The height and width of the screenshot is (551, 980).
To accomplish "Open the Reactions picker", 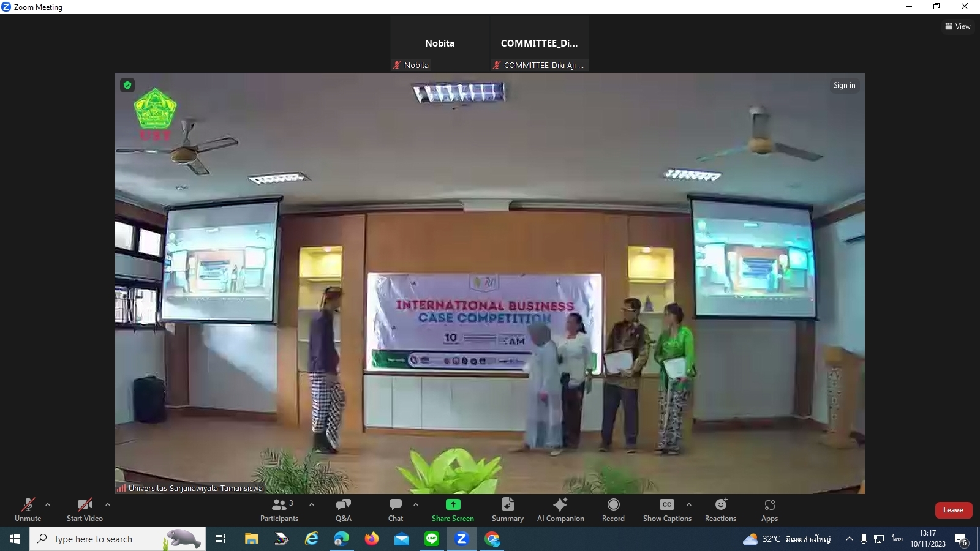I will point(720,509).
